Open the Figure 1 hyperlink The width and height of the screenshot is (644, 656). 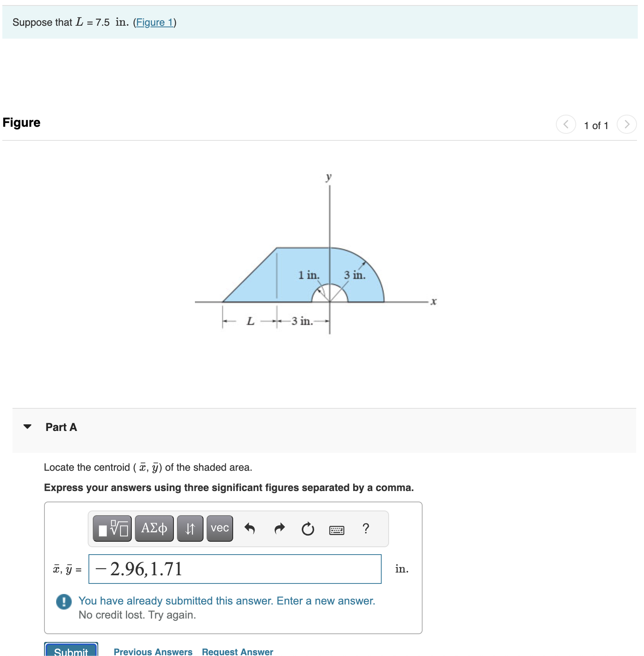[x=155, y=22]
